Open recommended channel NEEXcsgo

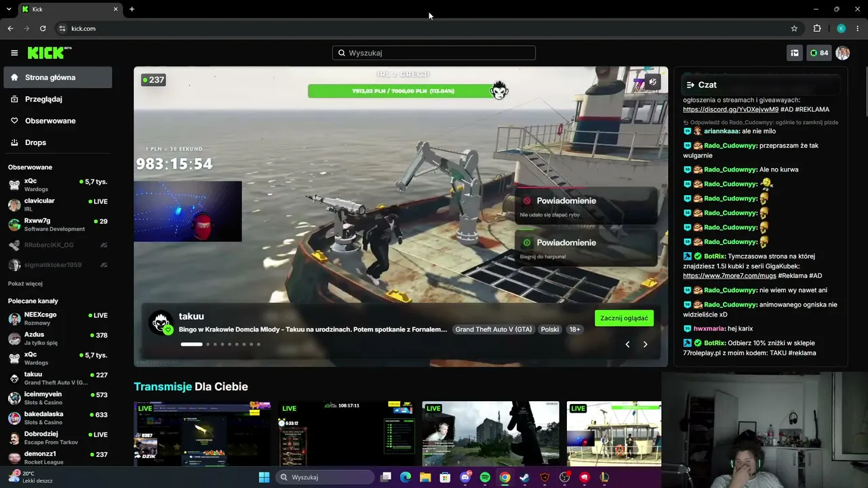58,319
